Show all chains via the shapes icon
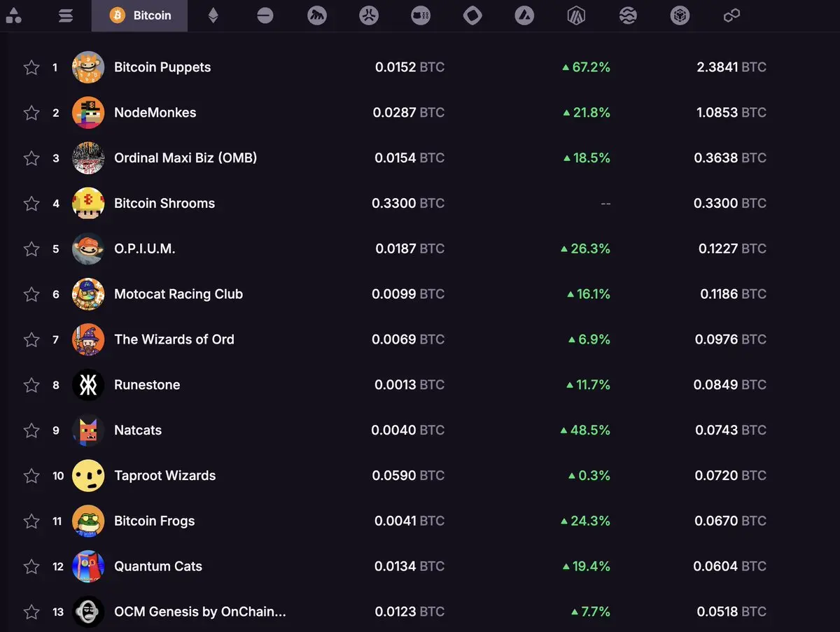The image size is (840, 632). (x=13, y=15)
